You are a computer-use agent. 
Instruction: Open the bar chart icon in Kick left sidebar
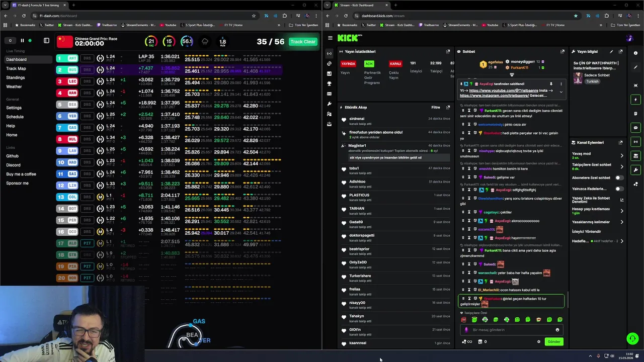[x=329, y=73]
